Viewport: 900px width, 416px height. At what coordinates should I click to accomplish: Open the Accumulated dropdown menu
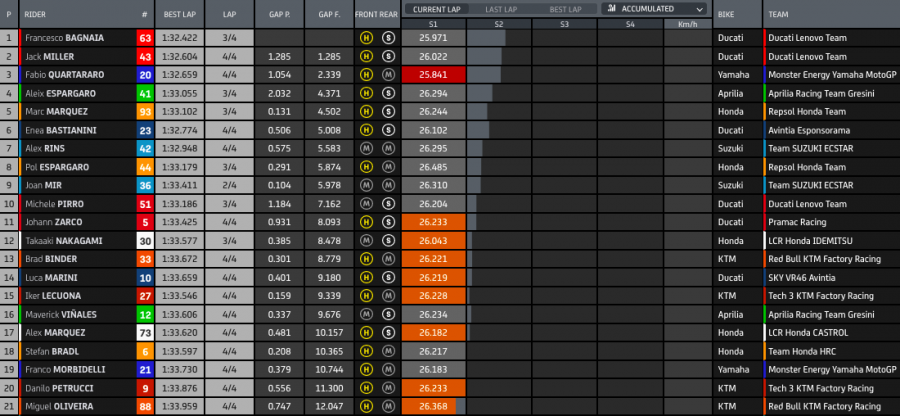coord(655,9)
